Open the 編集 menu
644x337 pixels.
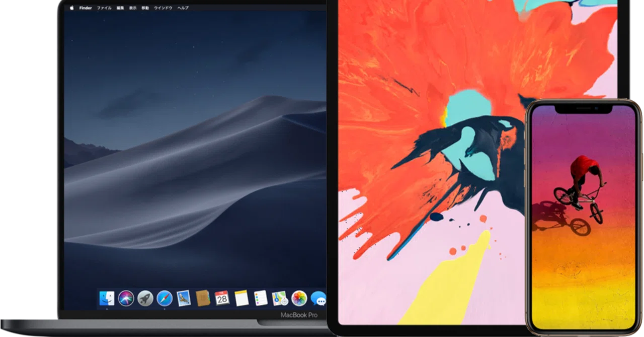point(120,8)
